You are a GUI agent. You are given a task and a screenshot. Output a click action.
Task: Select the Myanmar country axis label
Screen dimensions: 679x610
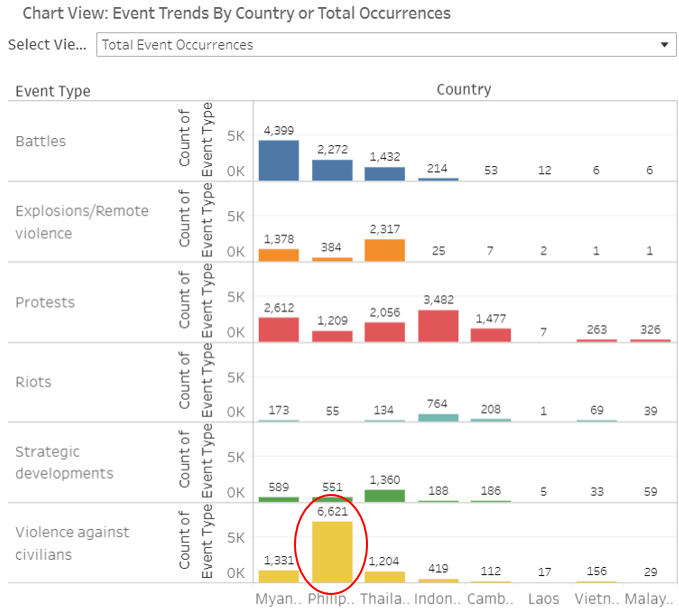[278, 598]
